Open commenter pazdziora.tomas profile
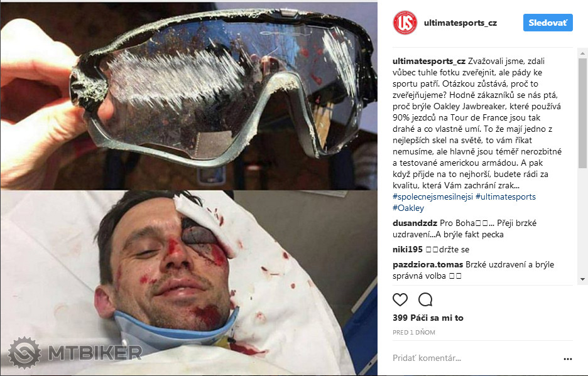Image resolution: width=588 pixels, height=376 pixels. tap(428, 265)
